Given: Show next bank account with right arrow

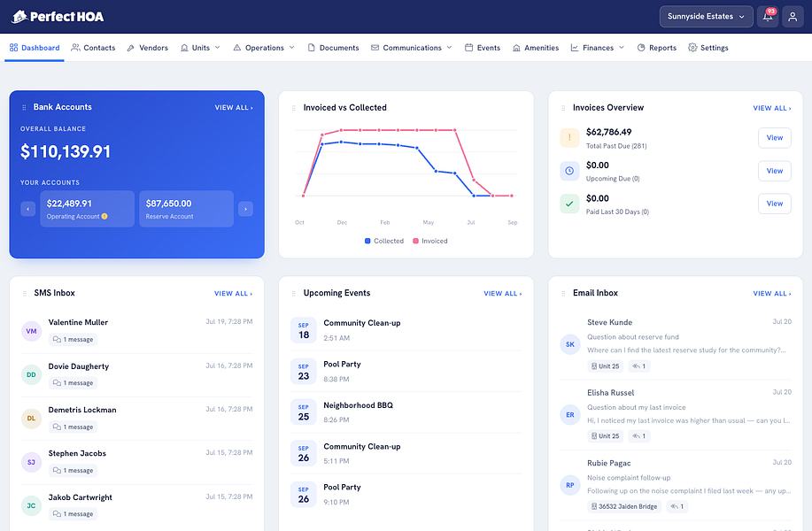Looking at the screenshot, I should 245,209.
